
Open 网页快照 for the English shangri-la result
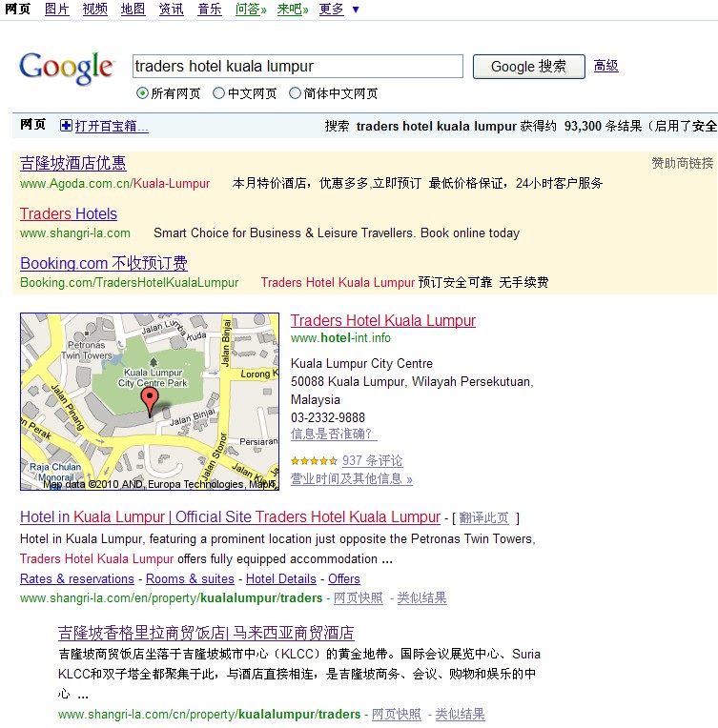pyautogui.click(x=359, y=597)
